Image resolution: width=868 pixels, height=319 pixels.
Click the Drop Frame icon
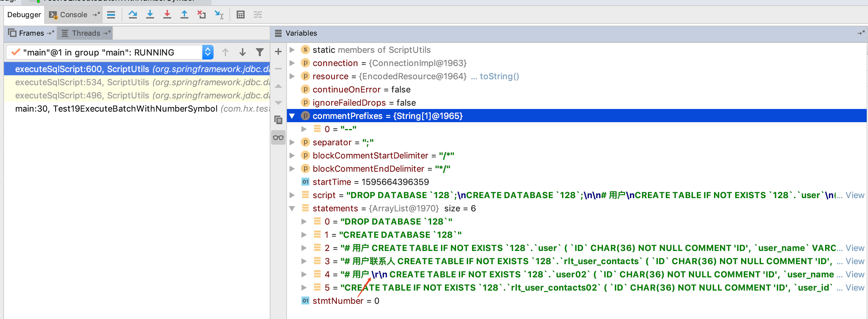[x=202, y=15]
